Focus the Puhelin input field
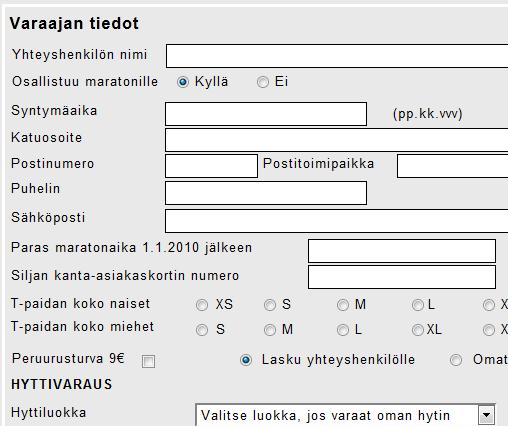The width and height of the screenshot is (508, 426). 266,193
